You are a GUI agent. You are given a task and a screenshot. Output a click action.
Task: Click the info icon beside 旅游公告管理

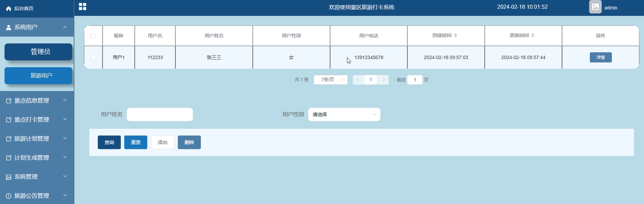(8, 196)
